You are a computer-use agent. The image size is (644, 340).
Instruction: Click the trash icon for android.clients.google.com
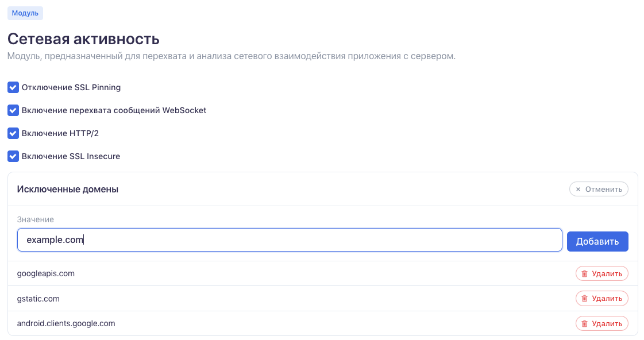(x=584, y=324)
